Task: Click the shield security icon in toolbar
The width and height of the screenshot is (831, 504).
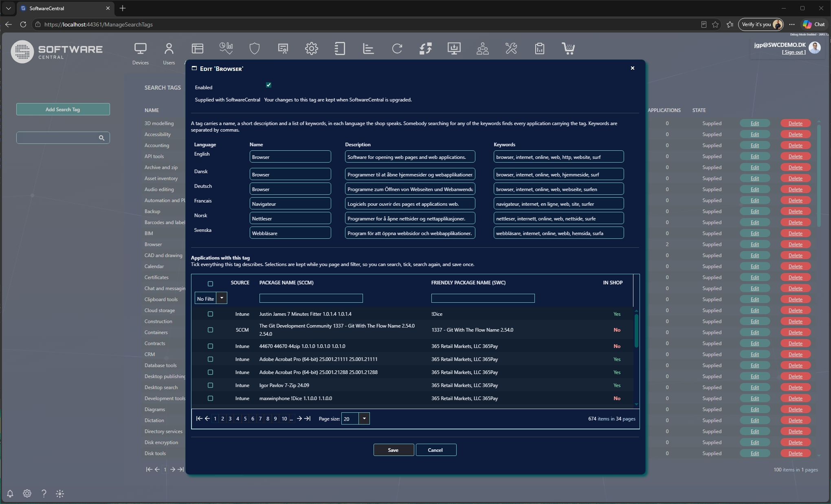Action: pos(255,49)
